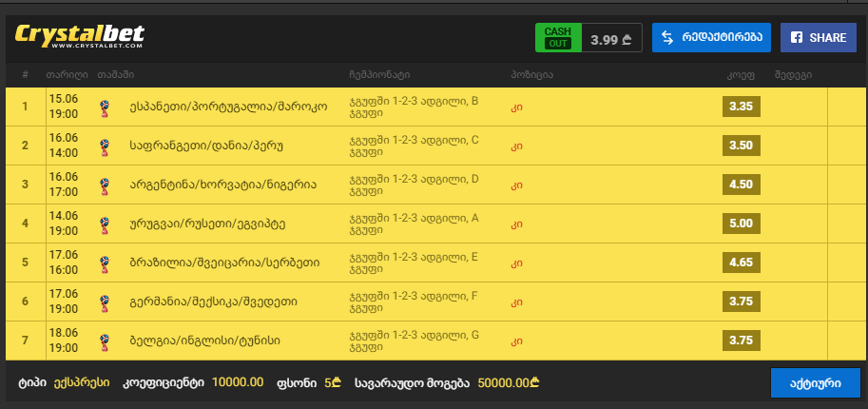This screenshot has width=868, height=409.
Task: Click World Cup icon for გერმანია/მექსიკა/შვედეთი row
Action: 104,302
